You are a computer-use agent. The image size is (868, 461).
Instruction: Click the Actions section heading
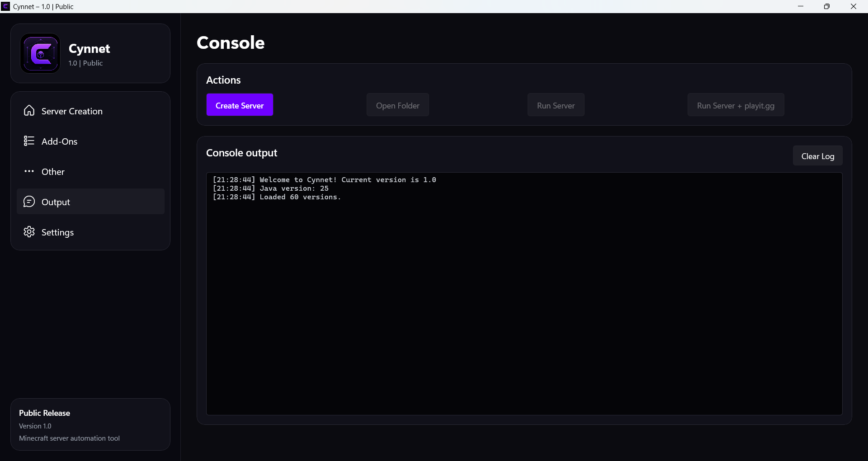pos(223,80)
